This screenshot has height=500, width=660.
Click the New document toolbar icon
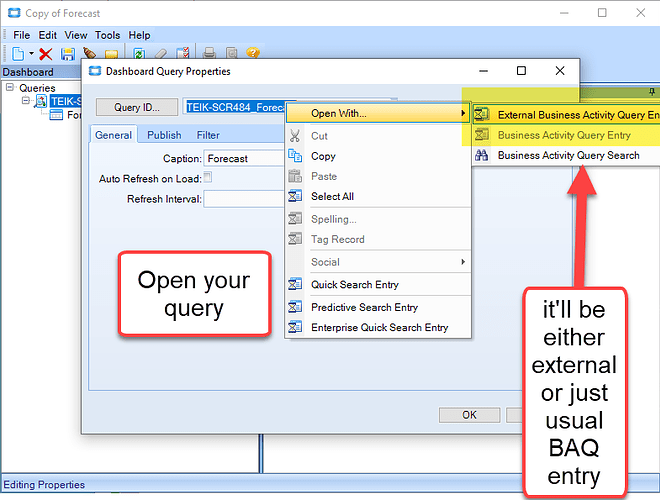pyautogui.click(x=18, y=53)
